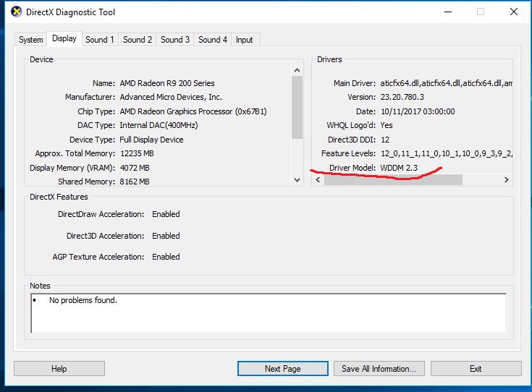Click 'Full Display Device' value
Viewport: 532px width, 392px height.
coord(151,140)
